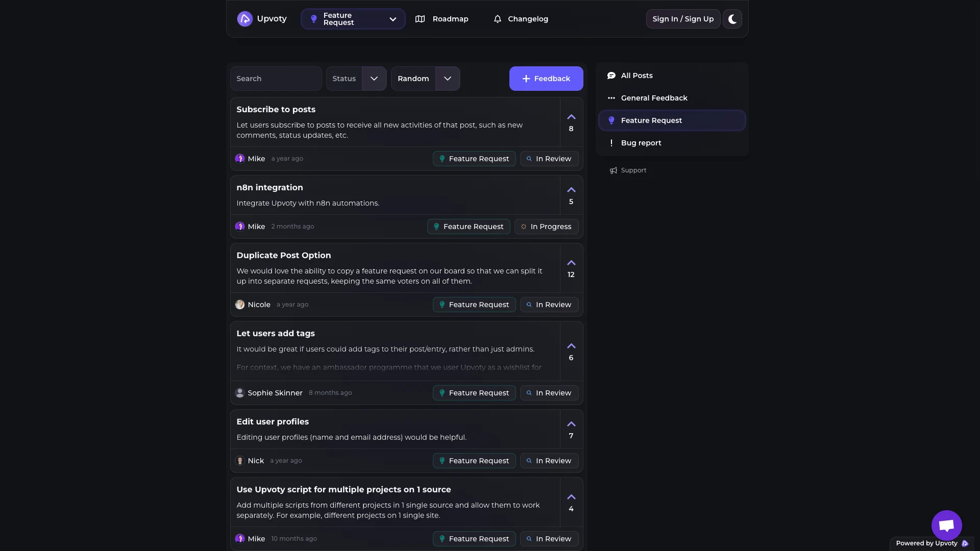Image resolution: width=980 pixels, height=551 pixels.
Task: Click the Search input field
Action: tap(276, 79)
